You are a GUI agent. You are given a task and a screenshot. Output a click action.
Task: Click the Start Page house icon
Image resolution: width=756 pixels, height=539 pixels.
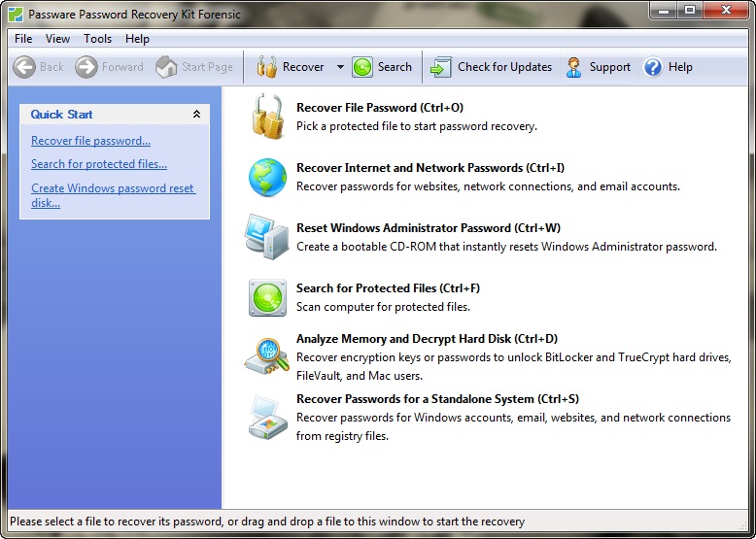click(x=166, y=67)
